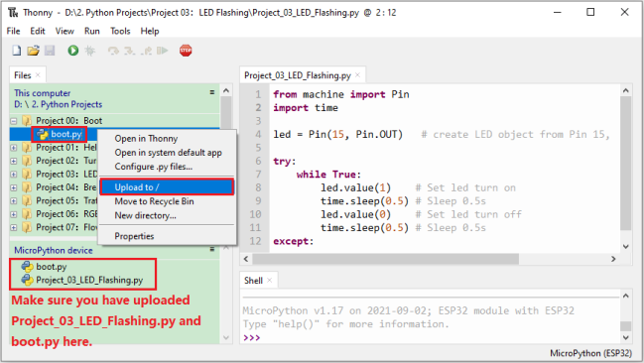This screenshot has width=644, height=363.
Task: Open the Edit menu
Action: click(38, 31)
